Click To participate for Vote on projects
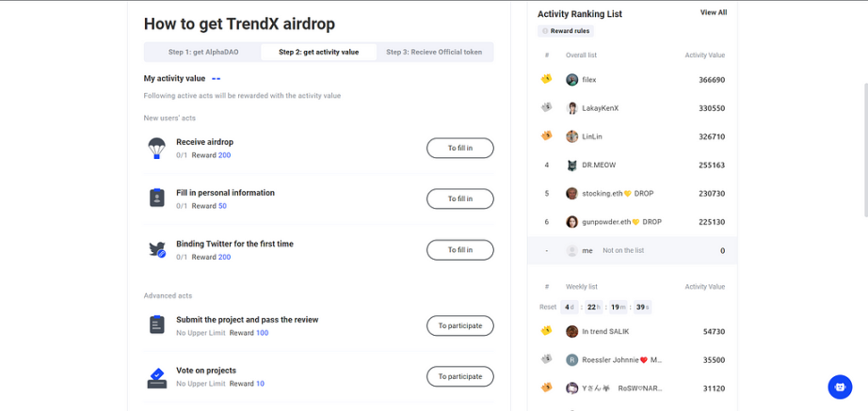Viewport: 868px width, 411px height. tap(460, 376)
